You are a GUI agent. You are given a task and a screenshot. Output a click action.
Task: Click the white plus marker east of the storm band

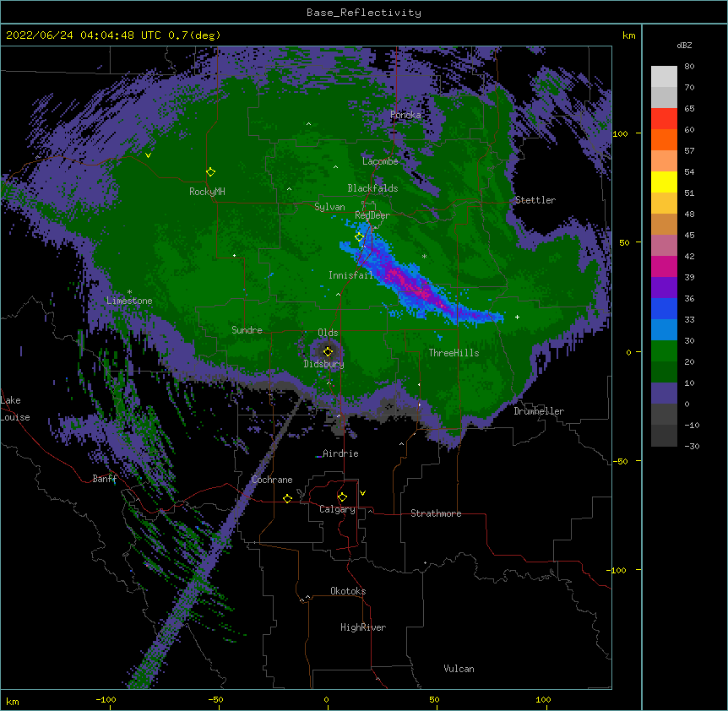tap(517, 317)
